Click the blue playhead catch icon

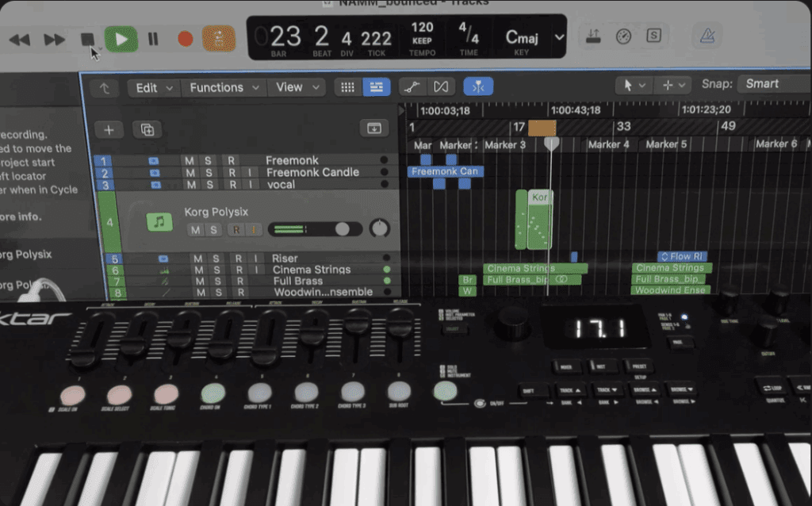477,87
